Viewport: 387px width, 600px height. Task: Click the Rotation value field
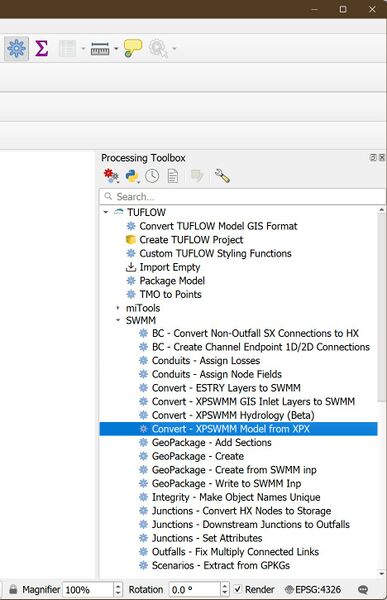coord(195,589)
